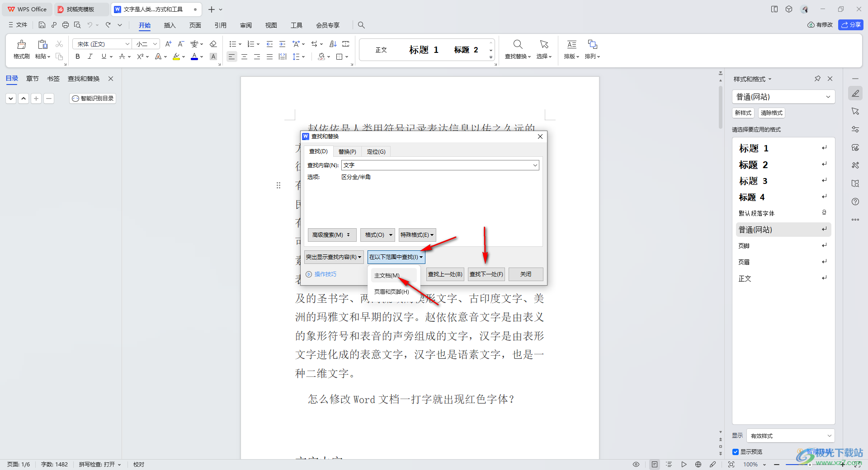
Task: Click the decrease indent icon
Action: 269,44
